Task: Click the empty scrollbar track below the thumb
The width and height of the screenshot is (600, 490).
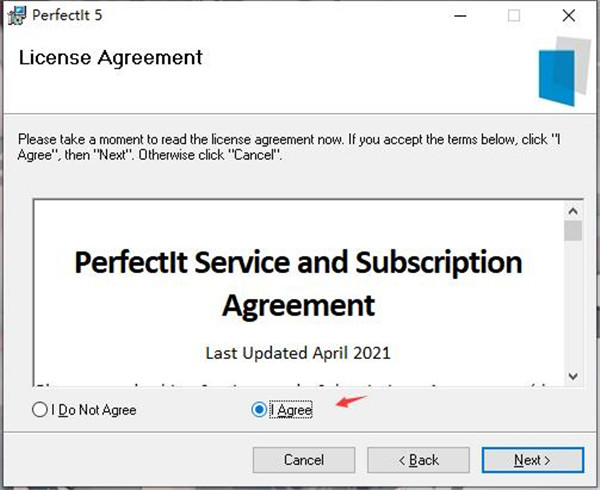Action: (x=573, y=310)
